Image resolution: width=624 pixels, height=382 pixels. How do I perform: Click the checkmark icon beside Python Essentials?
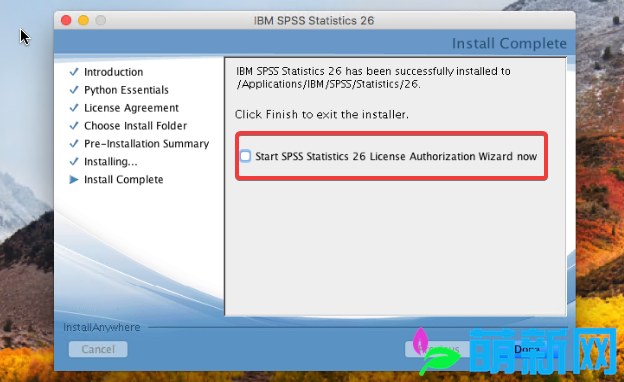[74, 90]
